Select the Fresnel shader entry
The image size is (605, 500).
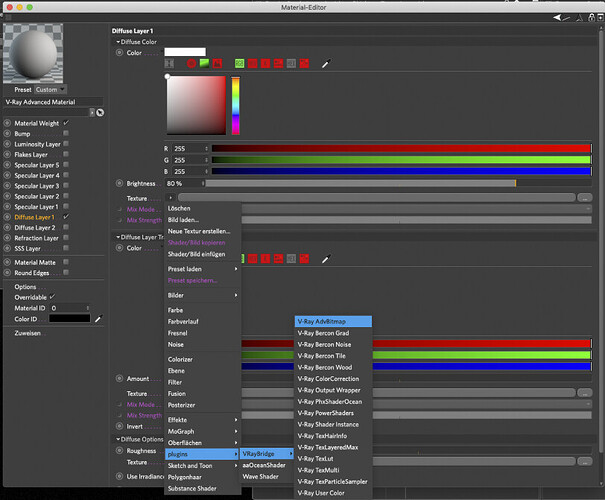tap(203, 333)
